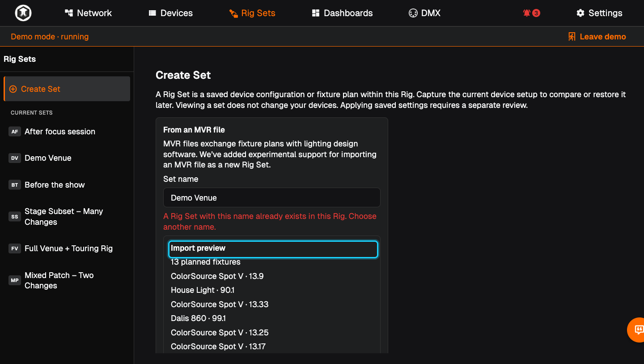Open the Demo Venue set in sidebar
The height and width of the screenshot is (364, 644).
click(x=67, y=158)
